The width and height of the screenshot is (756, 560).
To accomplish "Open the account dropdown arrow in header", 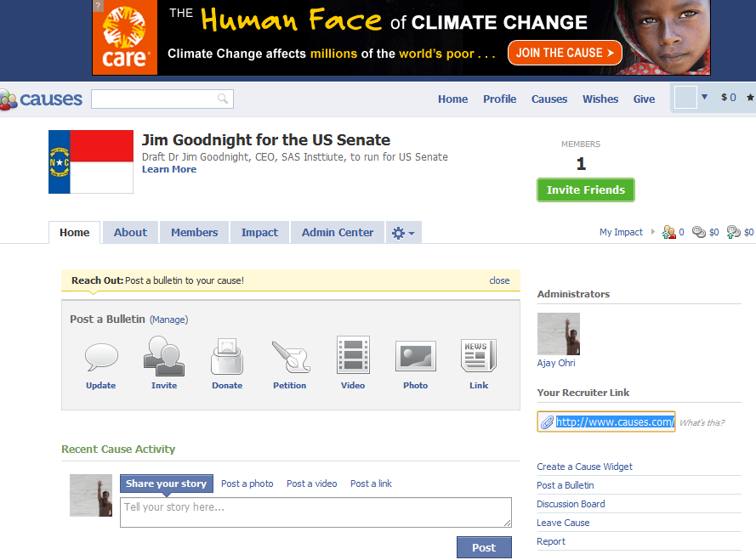I will click(x=704, y=98).
